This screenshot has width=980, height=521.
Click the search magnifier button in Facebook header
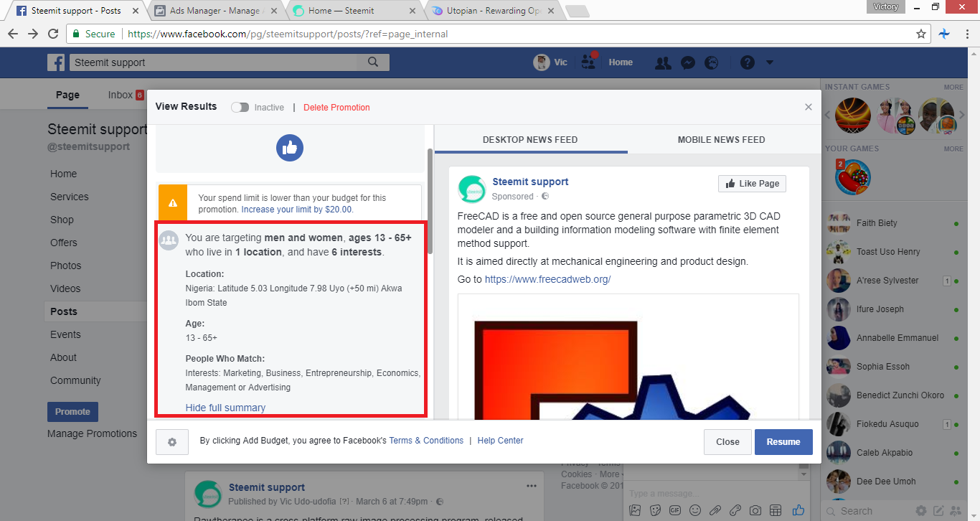click(373, 62)
